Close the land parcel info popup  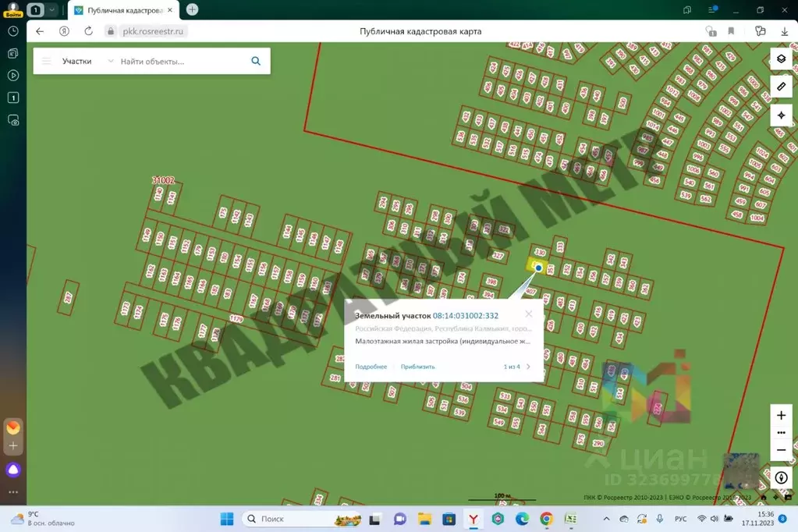click(529, 314)
